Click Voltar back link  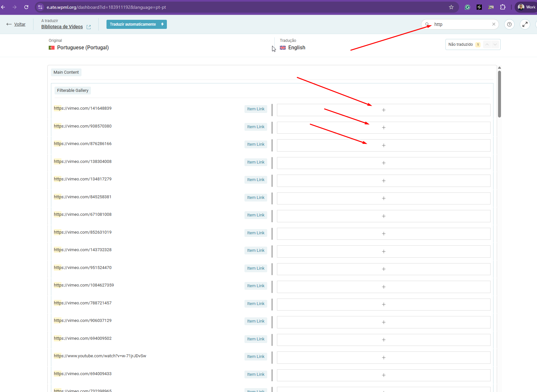coord(19,24)
